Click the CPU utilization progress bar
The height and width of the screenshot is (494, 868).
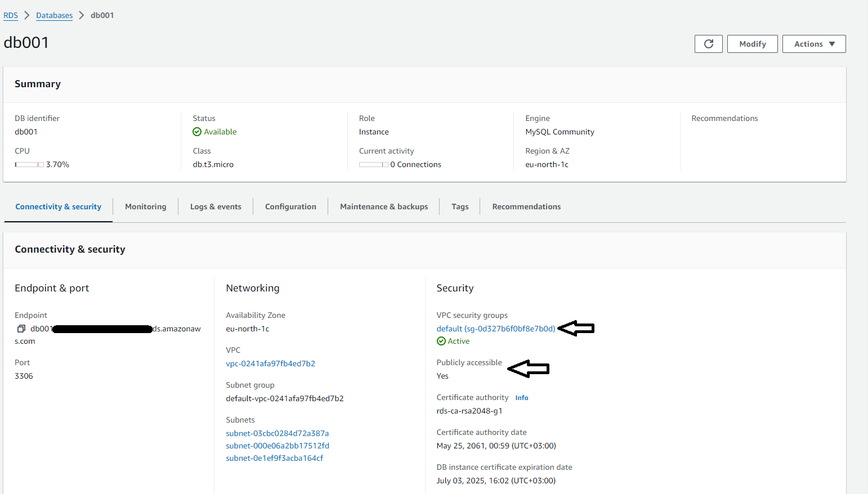point(29,164)
